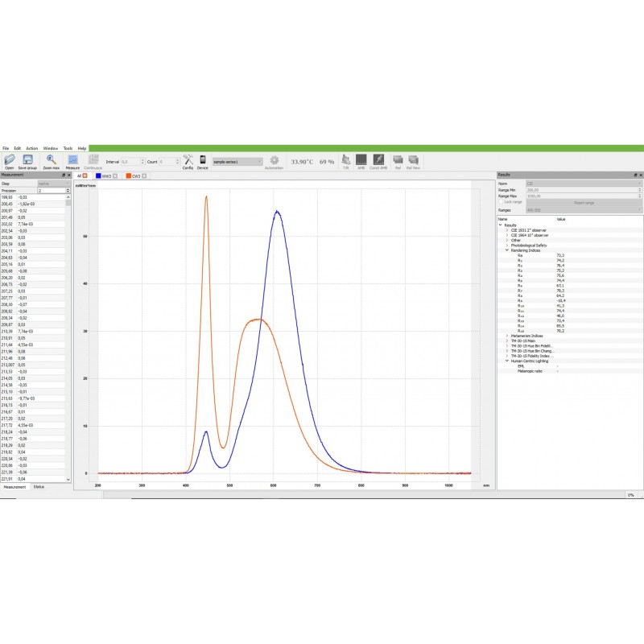644x644 pixels.
Task: Expand the Photobiological Safety node
Action: coord(507,245)
